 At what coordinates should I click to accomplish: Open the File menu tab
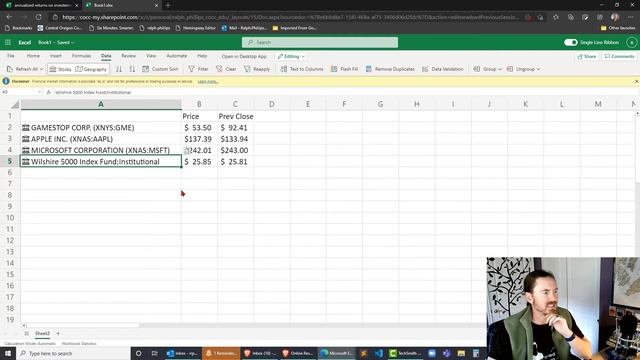coord(11,56)
